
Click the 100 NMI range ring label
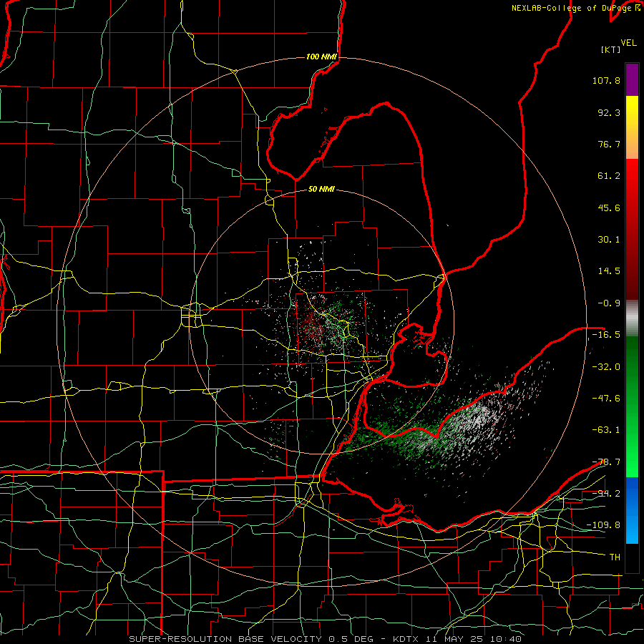[x=321, y=57]
